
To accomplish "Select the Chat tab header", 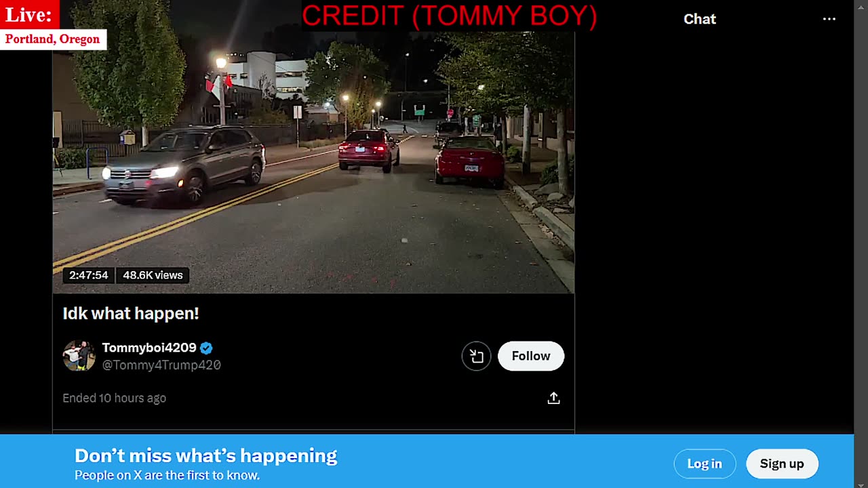I will (700, 19).
